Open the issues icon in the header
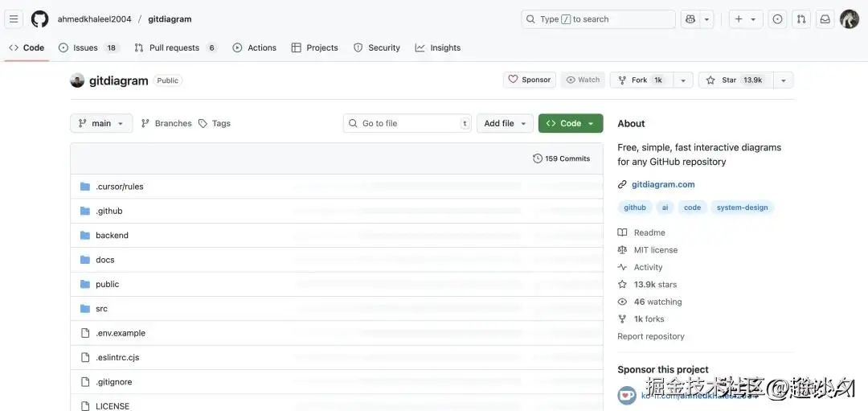This screenshot has width=868, height=411. click(x=777, y=18)
